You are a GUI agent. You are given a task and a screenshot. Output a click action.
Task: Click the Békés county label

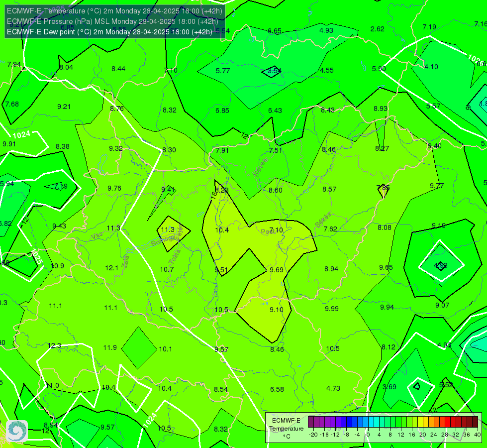click(x=323, y=220)
